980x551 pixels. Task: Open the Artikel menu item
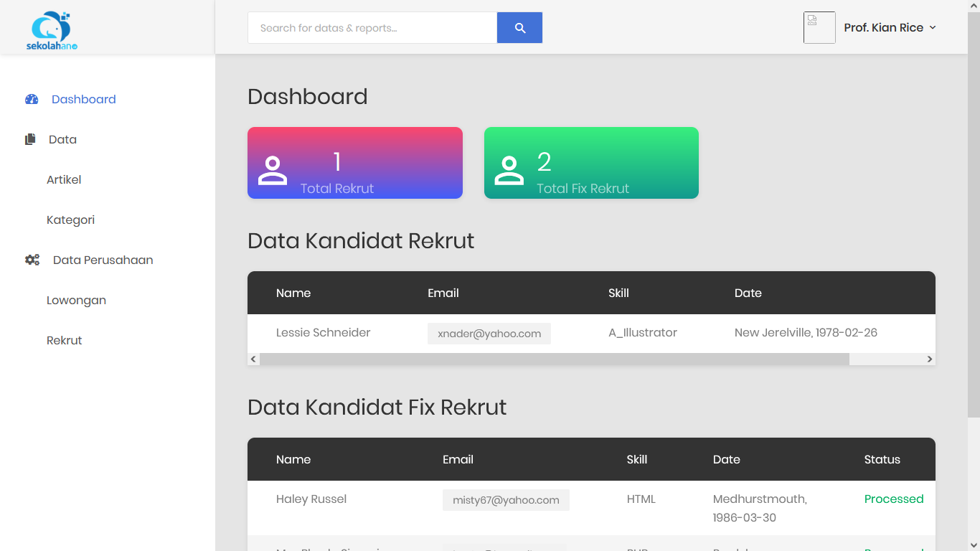tap(64, 180)
